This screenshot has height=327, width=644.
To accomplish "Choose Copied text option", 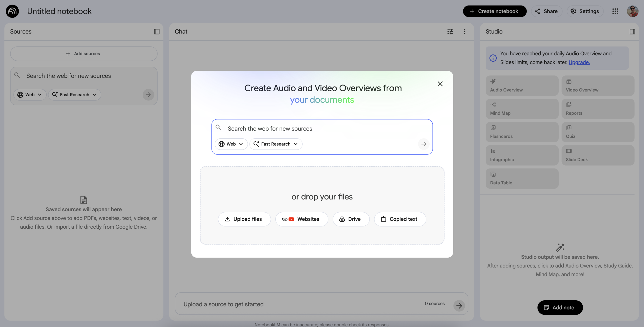I will [400, 219].
